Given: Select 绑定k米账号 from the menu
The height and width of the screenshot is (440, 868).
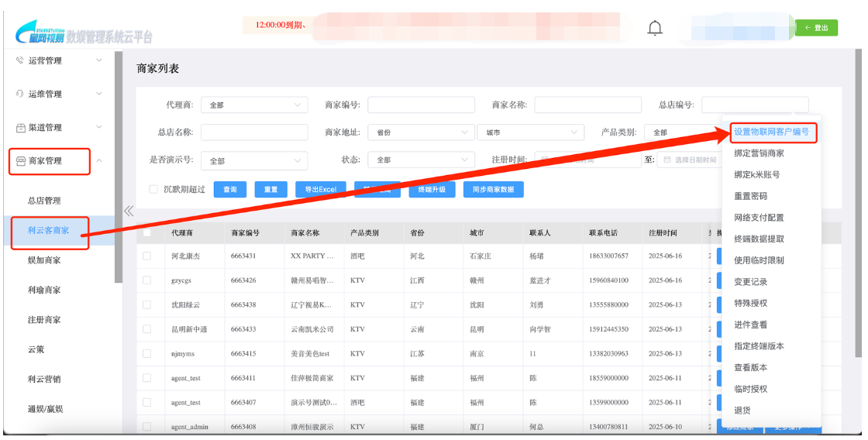Looking at the screenshot, I should pos(756,174).
